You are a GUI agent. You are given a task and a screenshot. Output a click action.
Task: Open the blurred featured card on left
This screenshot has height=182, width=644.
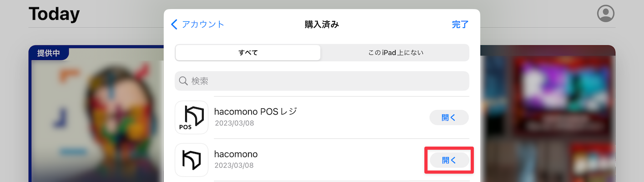pos(96,113)
